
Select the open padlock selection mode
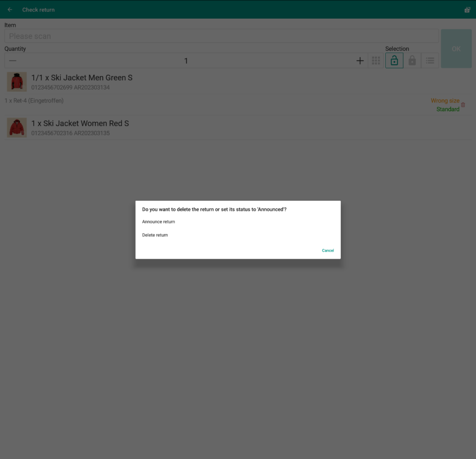394,61
